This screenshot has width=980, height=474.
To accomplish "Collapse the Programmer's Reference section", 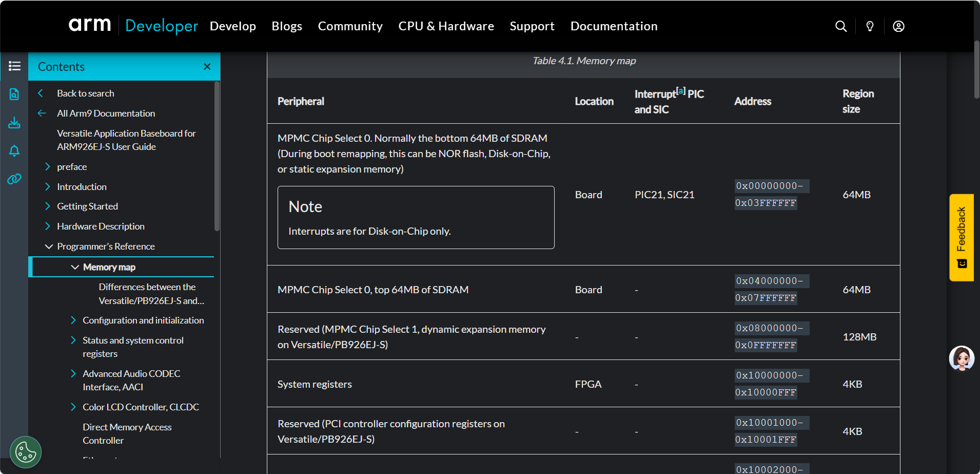I will [x=49, y=247].
